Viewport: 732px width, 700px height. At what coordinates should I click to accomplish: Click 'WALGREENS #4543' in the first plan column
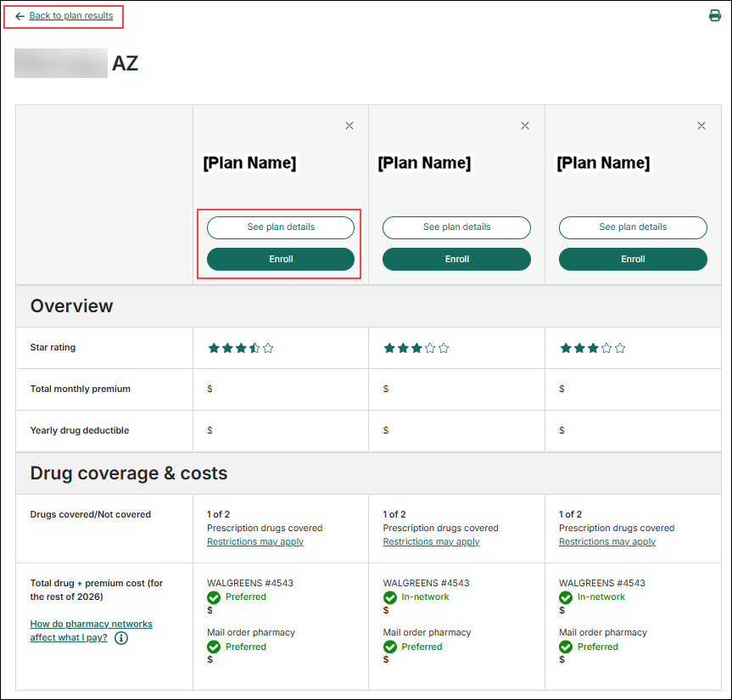coord(250,583)
